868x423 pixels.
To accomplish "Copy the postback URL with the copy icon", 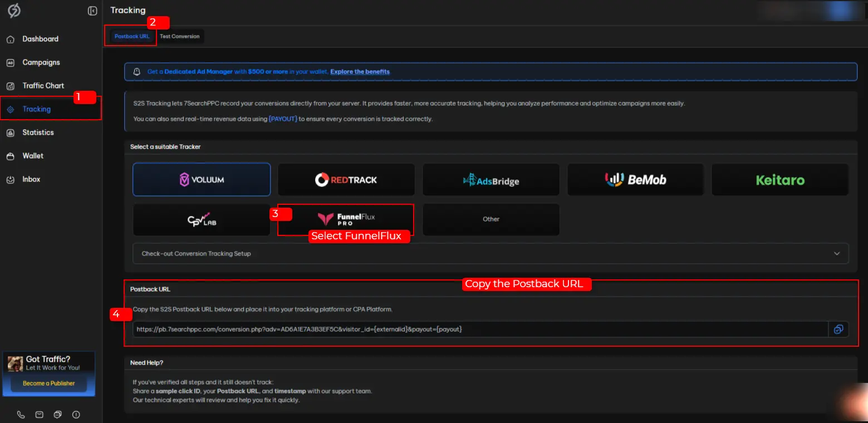I will click(838, 329).
